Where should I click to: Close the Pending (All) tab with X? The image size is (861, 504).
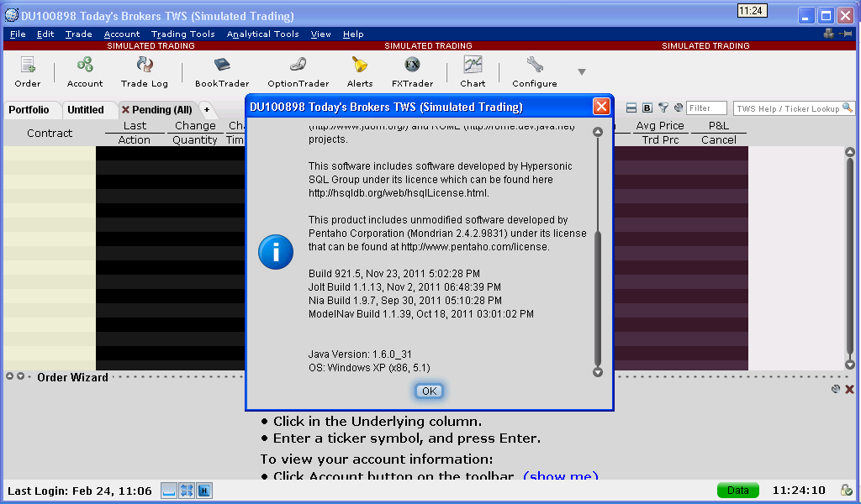tap(125, 110)
